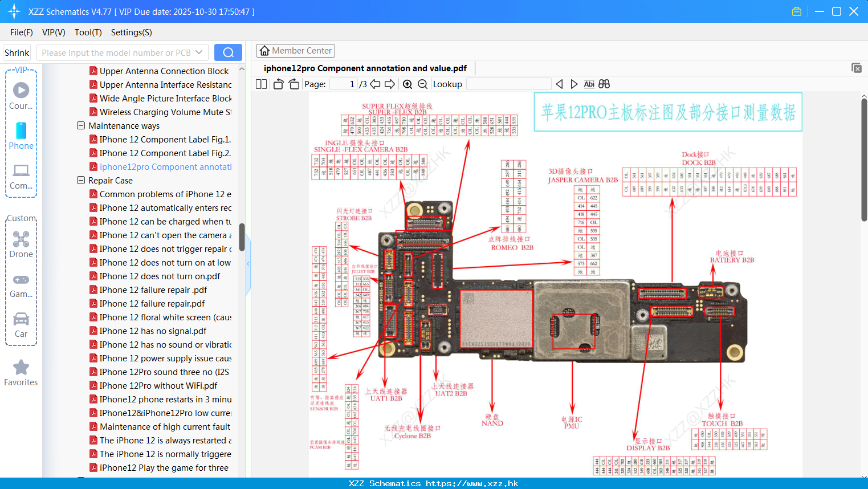Collapse the Repair Case tree group

[x=81, y=180]
